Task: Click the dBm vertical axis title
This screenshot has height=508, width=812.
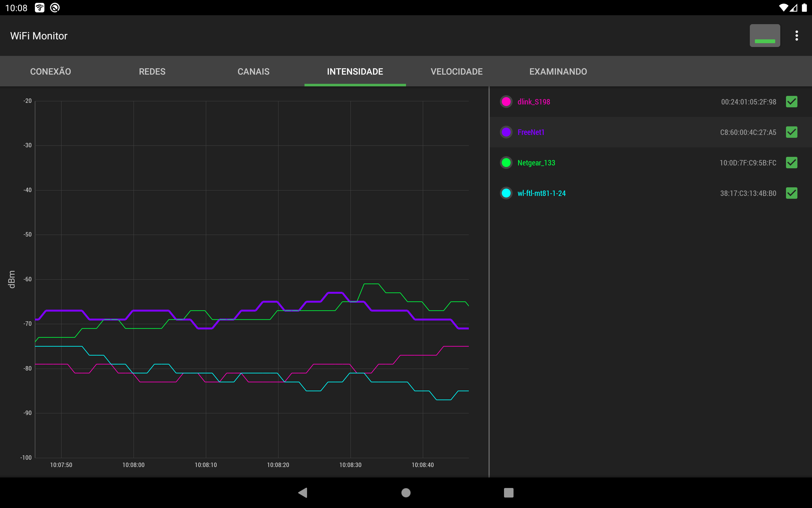Action: coord(12,279)
